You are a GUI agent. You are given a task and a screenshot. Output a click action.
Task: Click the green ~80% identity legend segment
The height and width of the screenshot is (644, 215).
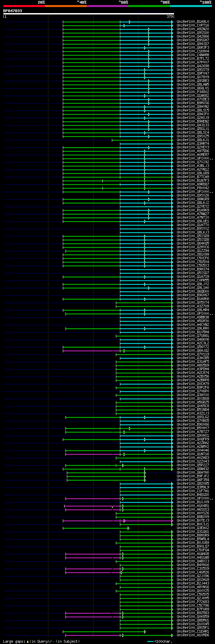[x=149, y=6]
